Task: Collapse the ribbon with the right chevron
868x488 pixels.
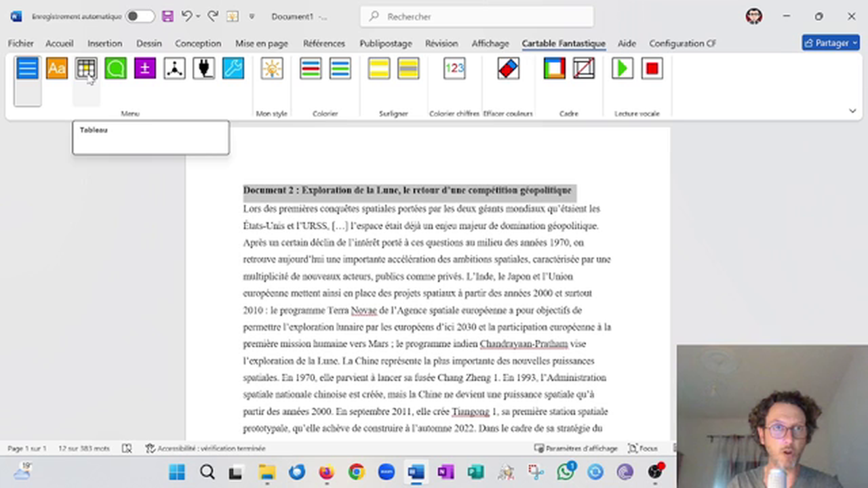Action: (x=852, y=110)
